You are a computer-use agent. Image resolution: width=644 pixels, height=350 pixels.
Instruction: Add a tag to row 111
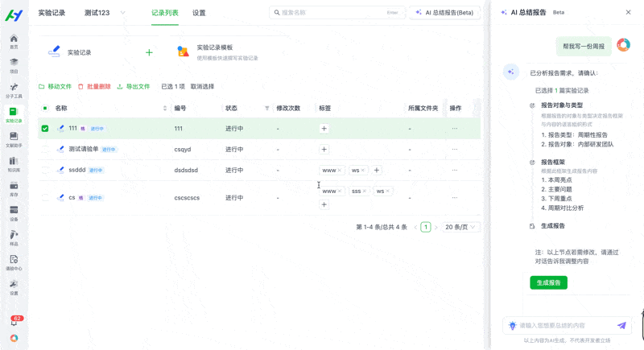coord(324,129)
